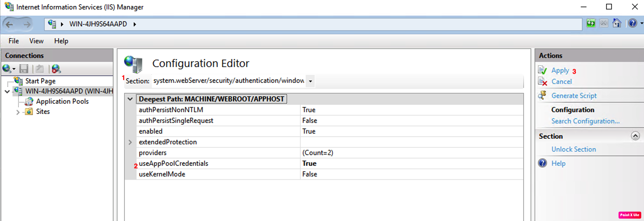Image resolution: width=644 pixels, height=221 pixels.
Task: Collapse the Deepest Path group
Action: coord(130,99)
